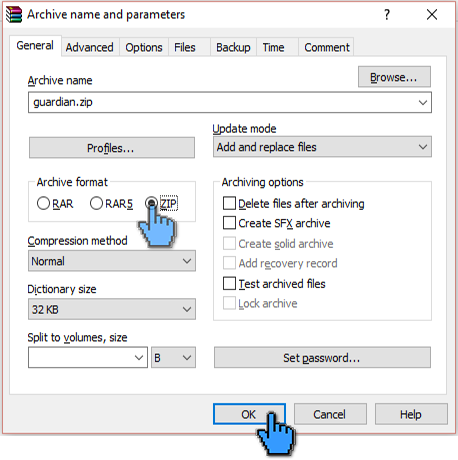The image size is (458, 460).
Task: Switch to the Advanced tab
Action: click(x=89, y=47)
